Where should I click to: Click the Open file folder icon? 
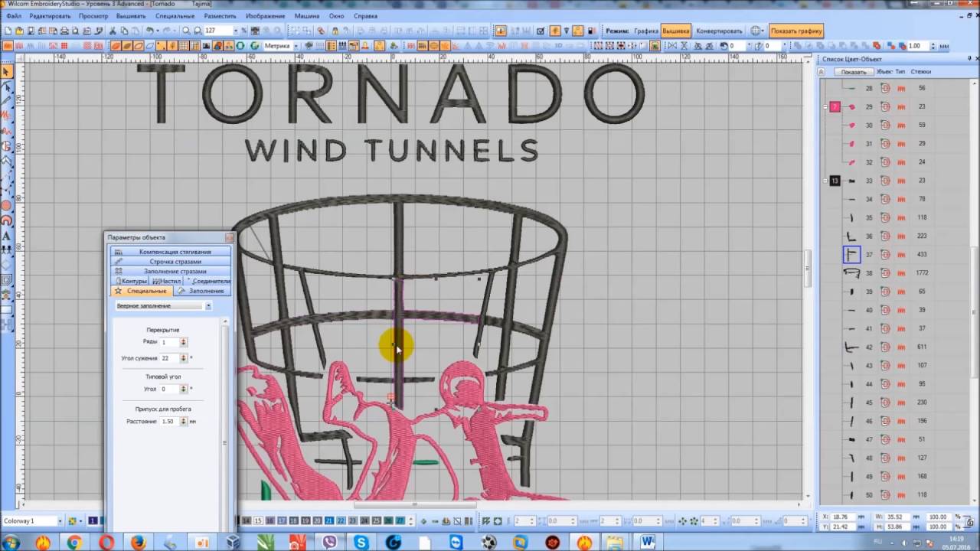click(19, 31)
